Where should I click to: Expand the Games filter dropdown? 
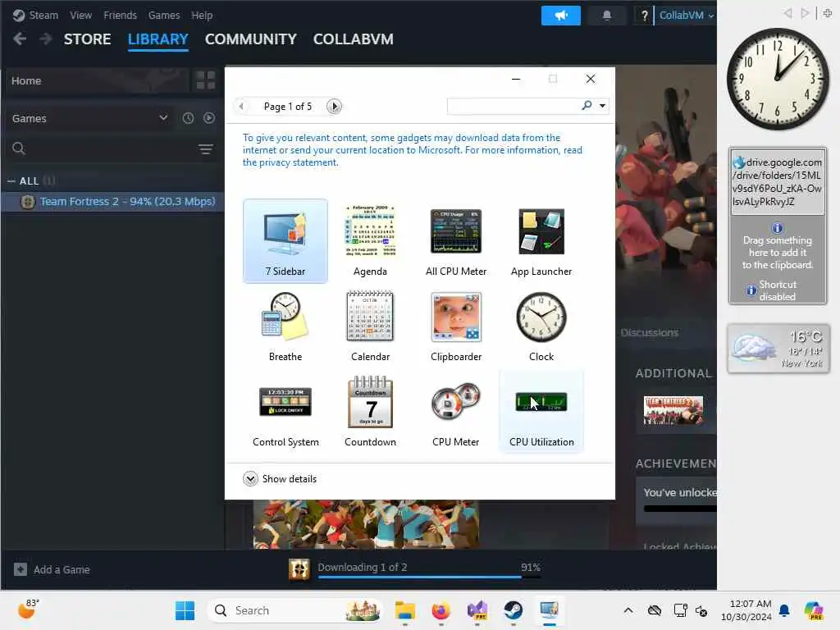coord(89,118)
